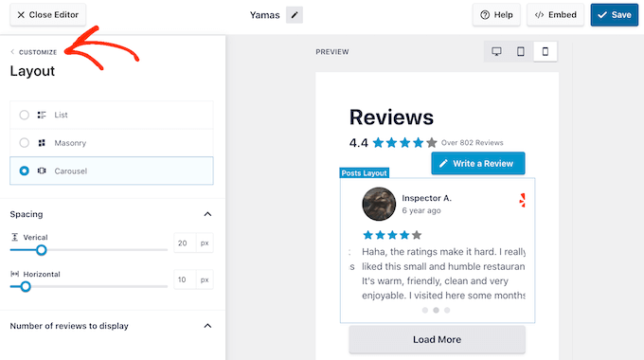Click the 'Over 802 Reviews' text
Image resolution: width=644 pixels, height=360 pixels.
pyautogui.click(x=472, y=143)
